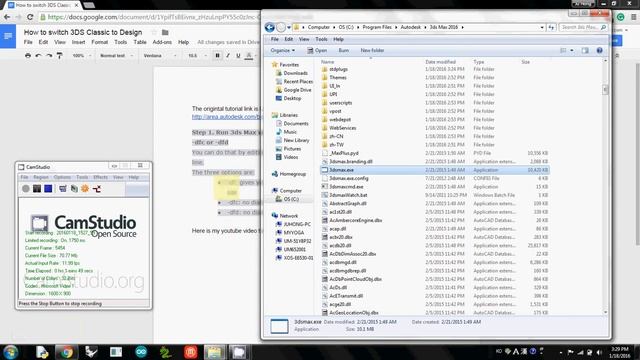
Task: Open the Effects menu in CamStudio
Action: point(100,177)
